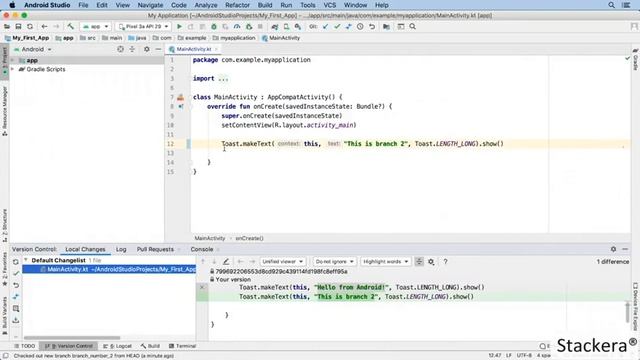The image size is (640, 360).
Task: Toggle the Resource Manager side tab
Action: coord(4,111)
